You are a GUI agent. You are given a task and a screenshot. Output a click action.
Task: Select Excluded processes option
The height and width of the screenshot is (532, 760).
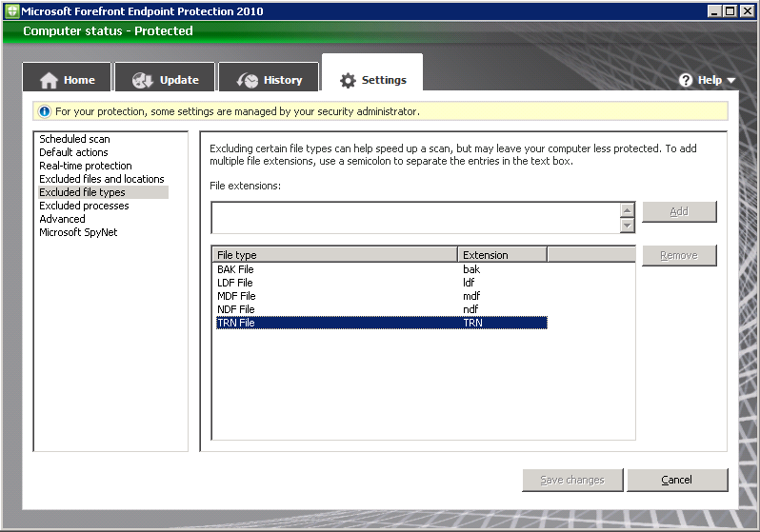pos(84,206)
